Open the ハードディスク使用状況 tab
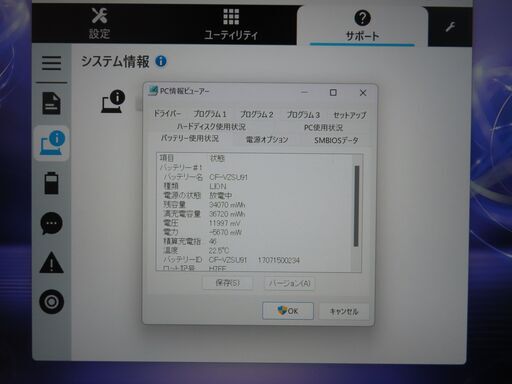 (211, 127)
